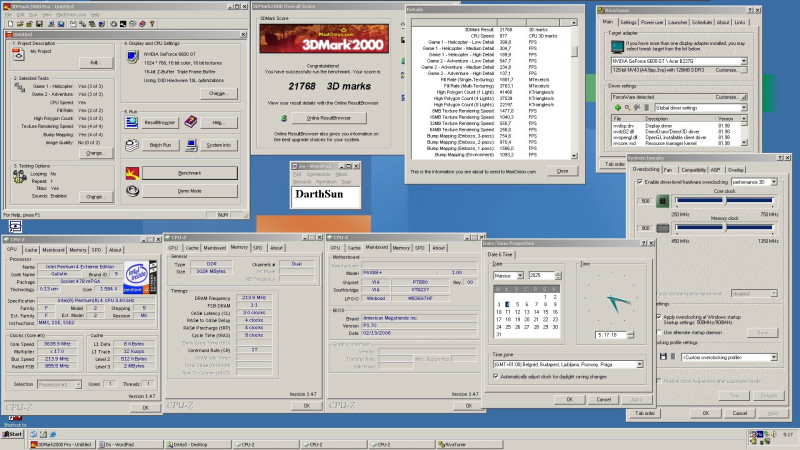Click the monitor icon in RivaTuner Target adapter
This screenshot has width=800, height=450.
pyautogui.click(x=617, y=46)
